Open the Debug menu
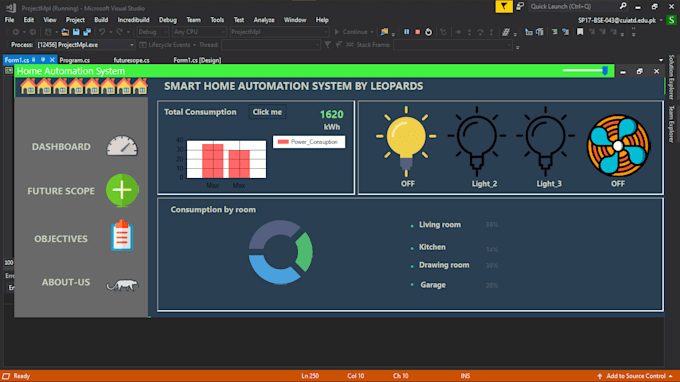Image resolution: width=680 pixels, height=382 pixels. 168,20
